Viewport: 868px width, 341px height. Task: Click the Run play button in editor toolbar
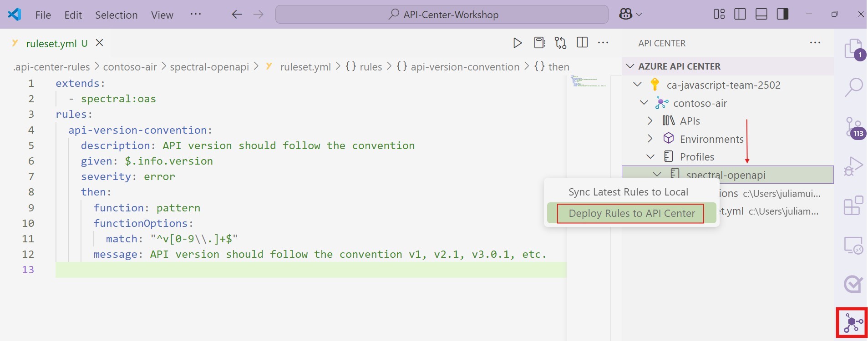517,43
